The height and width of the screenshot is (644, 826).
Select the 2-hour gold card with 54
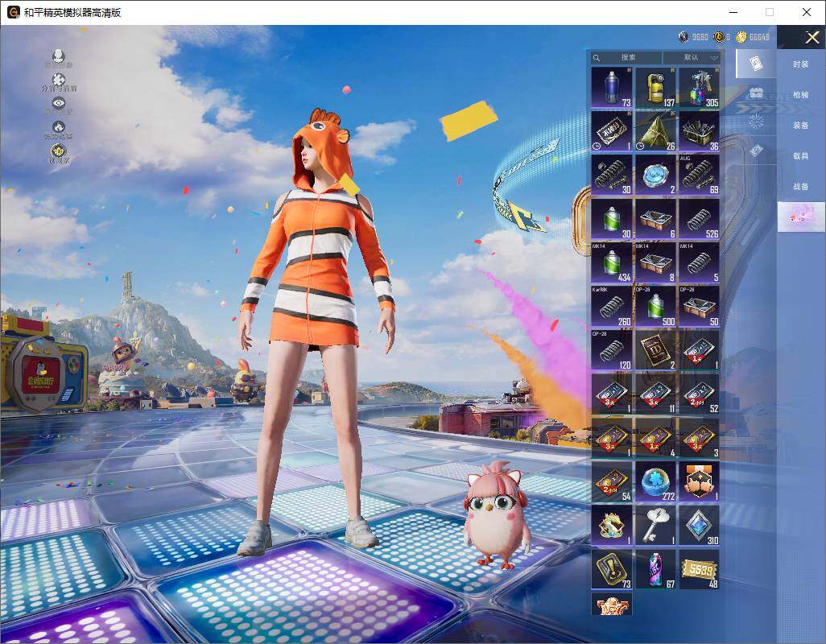click(612, 482)
